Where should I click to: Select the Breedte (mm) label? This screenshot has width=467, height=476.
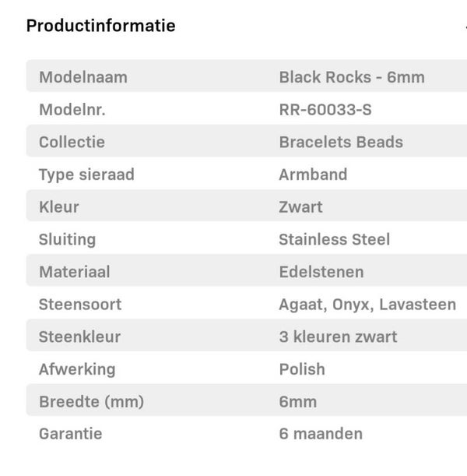click(x=91, y=402)
